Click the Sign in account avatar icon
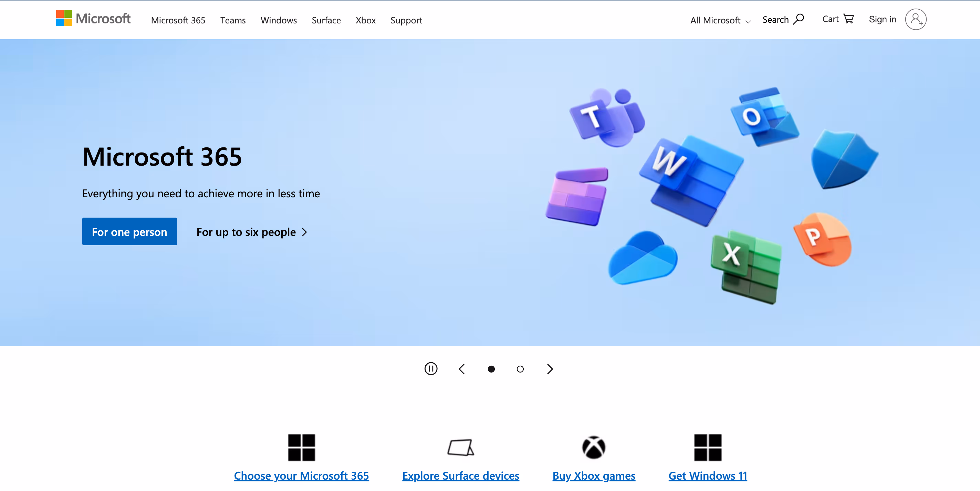Viewport: 980px width, 491px height. click(915, 19)
